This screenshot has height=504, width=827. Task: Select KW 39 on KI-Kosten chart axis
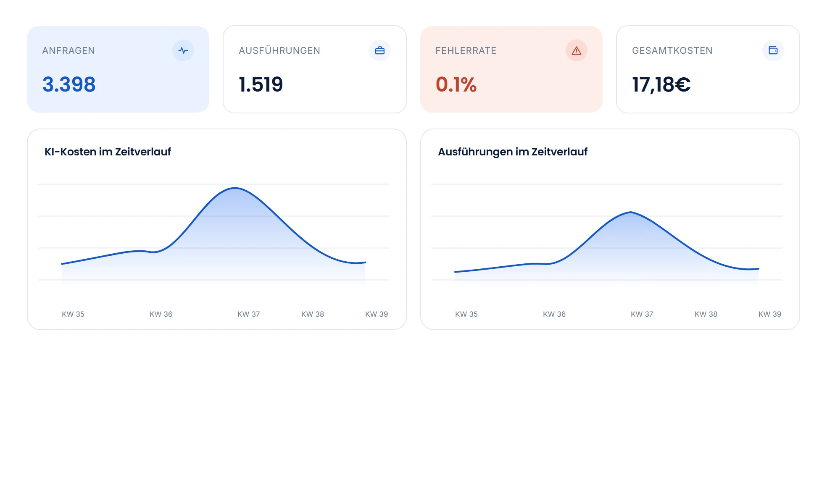(377, 314)
